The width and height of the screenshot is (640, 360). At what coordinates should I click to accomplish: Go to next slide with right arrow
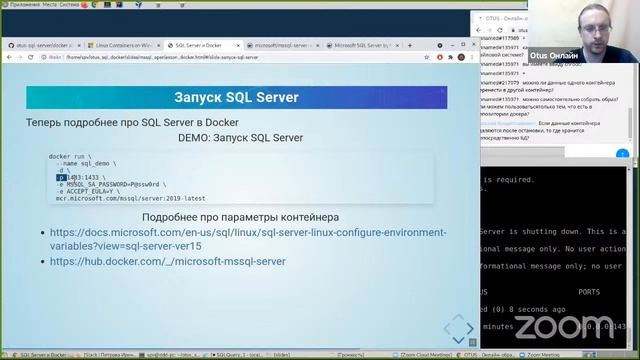click(x=470, y=328)
